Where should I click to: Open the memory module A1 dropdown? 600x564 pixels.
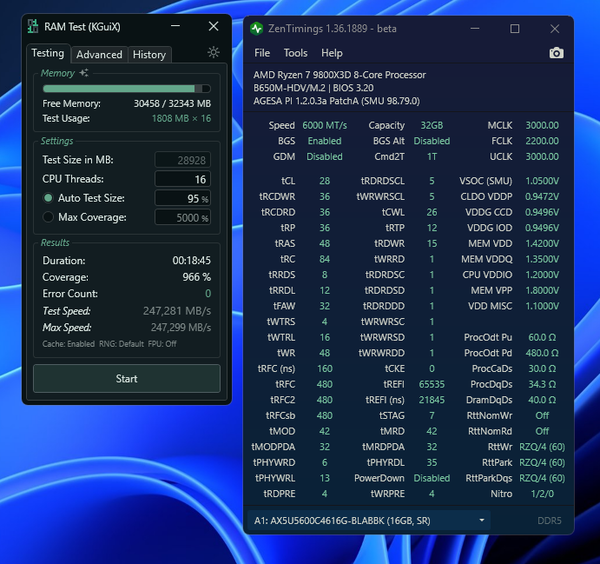369,520
